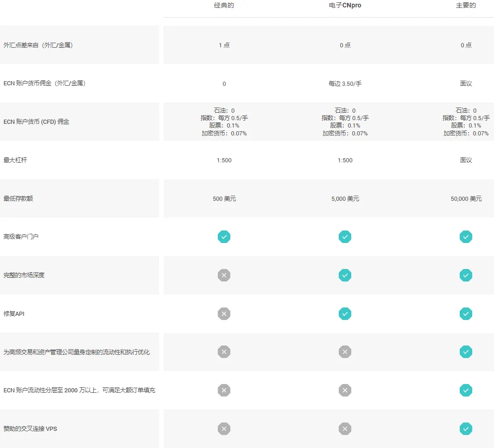Click the 赞助的交叉连接 VPS checkmark under 主要的
This screenshot has width=494, height=448.
[466, 429]
